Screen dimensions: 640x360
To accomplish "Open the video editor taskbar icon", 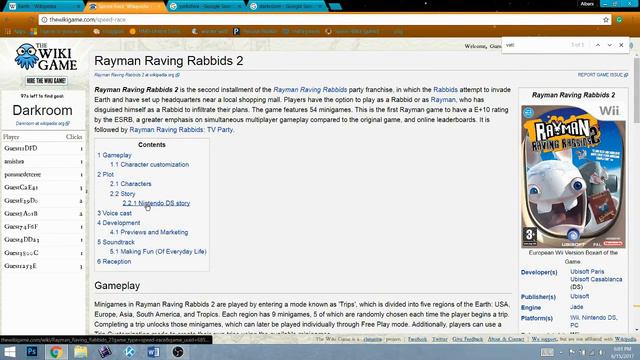I will (104, 351).
